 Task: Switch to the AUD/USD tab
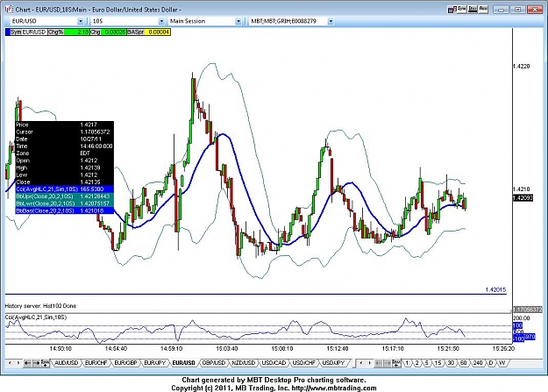[66, 363]
